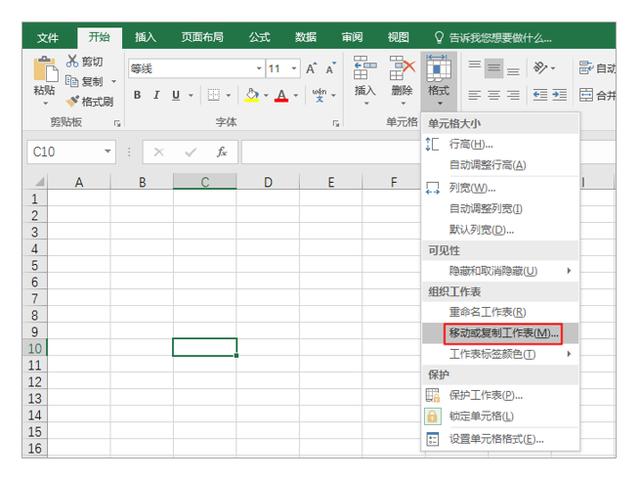Click the Cut (剪切) scissors icon
This screenshot has height=479, width=640.
(72, 62)
